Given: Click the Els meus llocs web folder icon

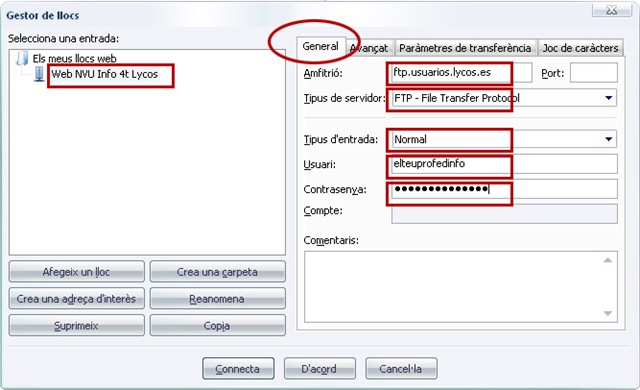Looking at the screenshot, I should coord(22,58).
